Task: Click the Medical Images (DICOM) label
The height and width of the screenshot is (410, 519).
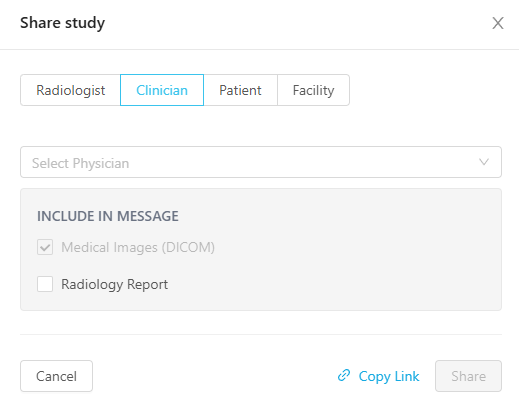Action: [x=138, y=247]
